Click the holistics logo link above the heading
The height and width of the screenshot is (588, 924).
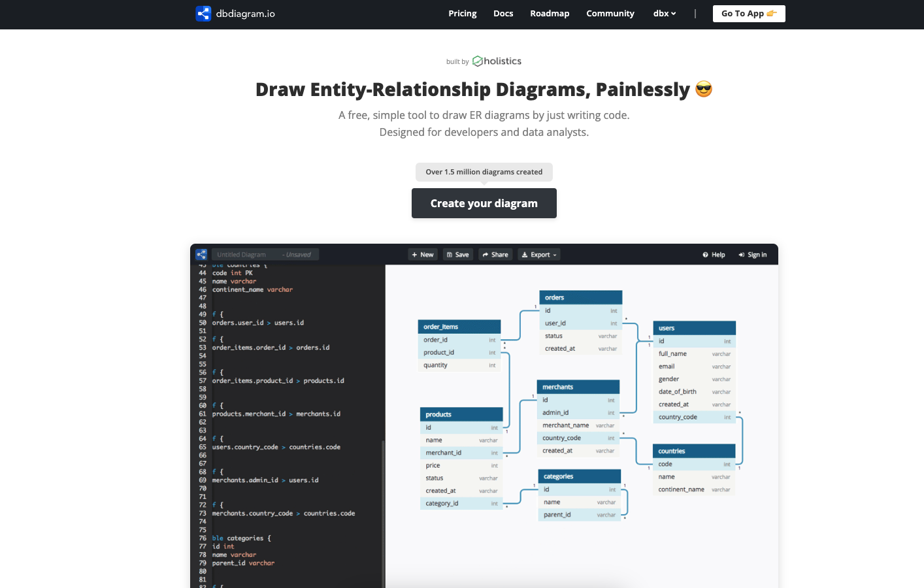click(x=497, y=61)
